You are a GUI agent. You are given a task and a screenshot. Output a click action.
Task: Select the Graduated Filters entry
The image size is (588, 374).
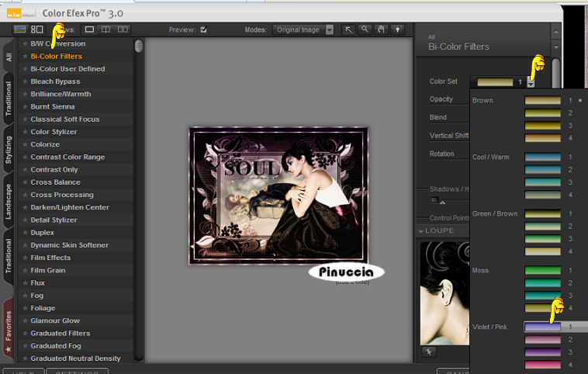tap(61, 333)
